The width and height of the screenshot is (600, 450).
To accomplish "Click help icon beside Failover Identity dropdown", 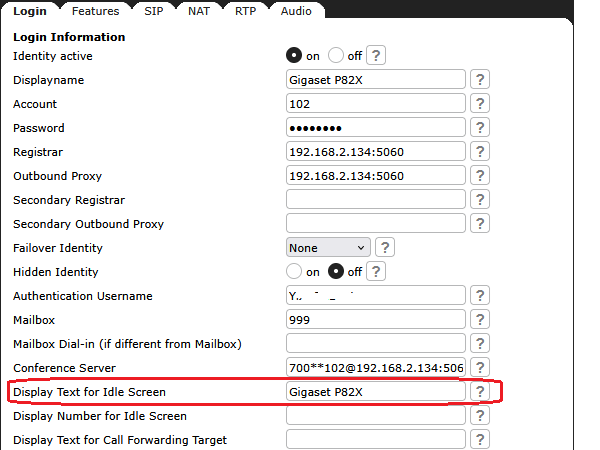I will point(384,248).
